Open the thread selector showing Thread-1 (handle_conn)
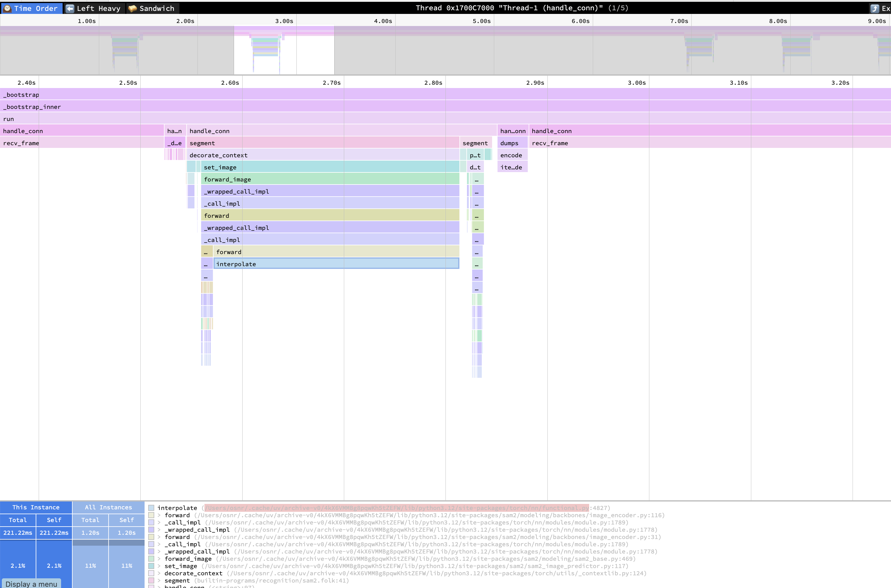The height and width of the screenshot is (588, 891). point(522,8)
